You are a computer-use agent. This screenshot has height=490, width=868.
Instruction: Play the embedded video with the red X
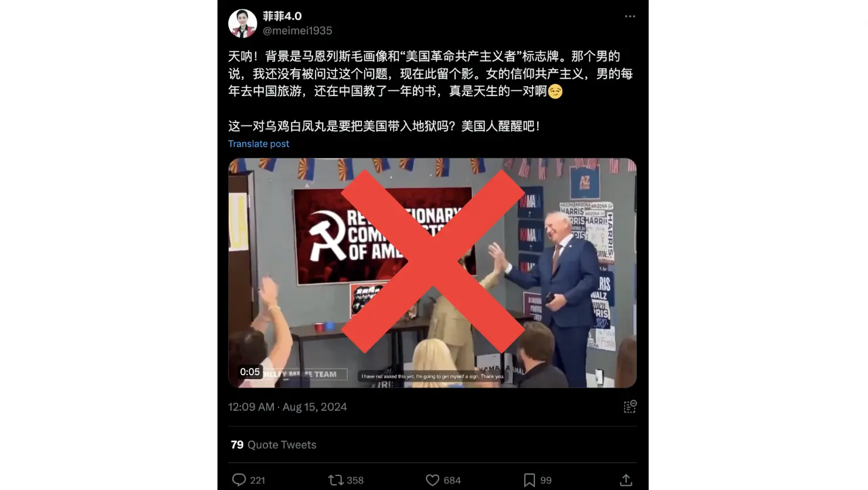(x=432, y=273)
